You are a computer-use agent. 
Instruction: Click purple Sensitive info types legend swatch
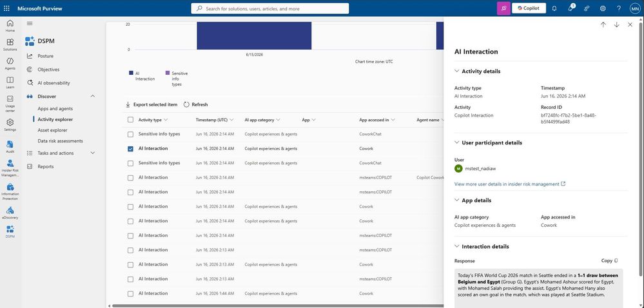tap(167, 73)
